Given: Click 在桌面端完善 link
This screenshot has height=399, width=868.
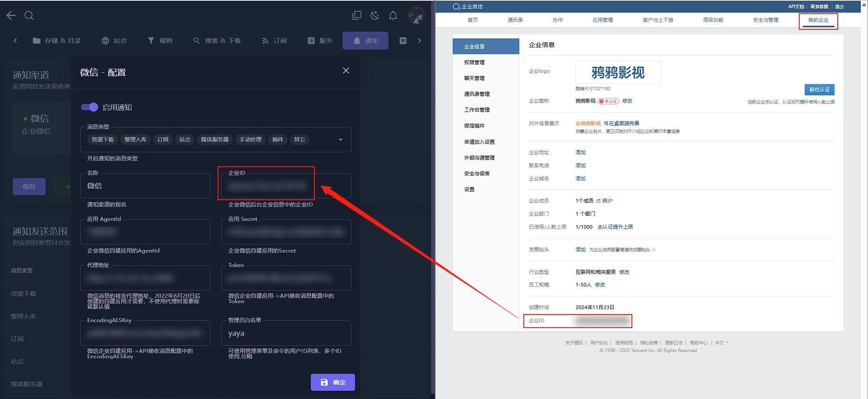Looking at the screenshot, I should tap(622, 123).
